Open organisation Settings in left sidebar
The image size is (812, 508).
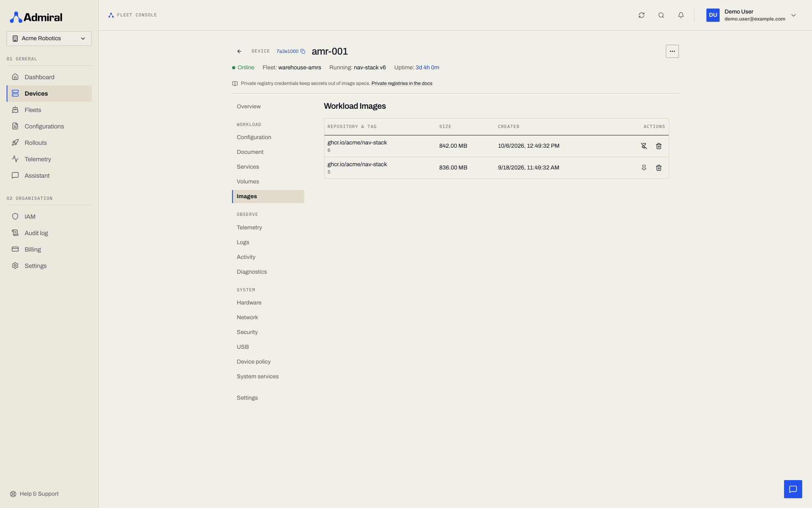tap(49, 266)
